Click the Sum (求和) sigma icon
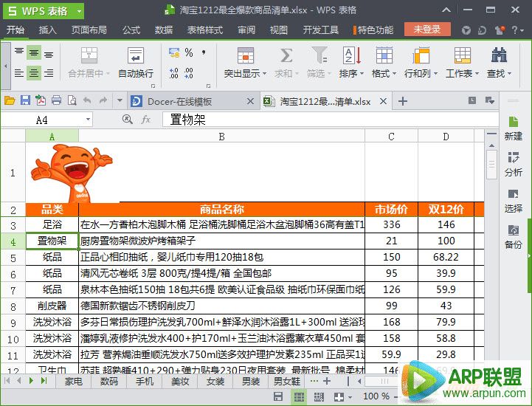532x406 pixels. click(x=286, y=55)
